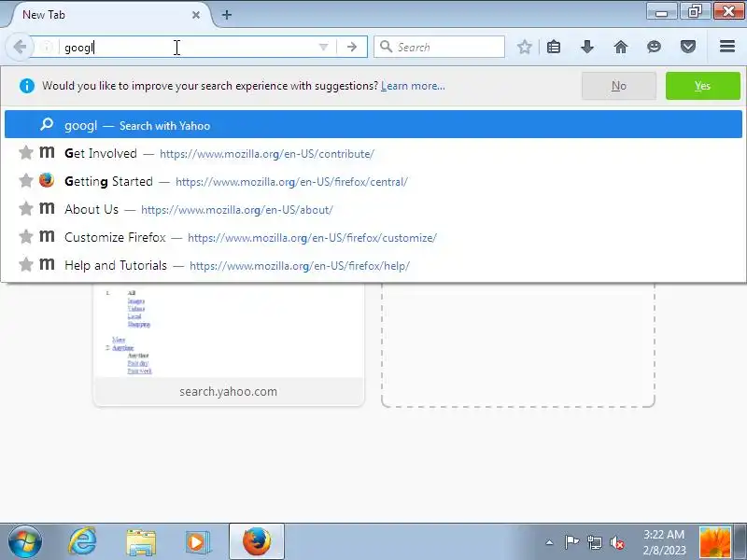The width and height of the screenshot is (747, 560).
Task: Go to the Home page icon
Action: pyautogui.click(x=620, y=47)
